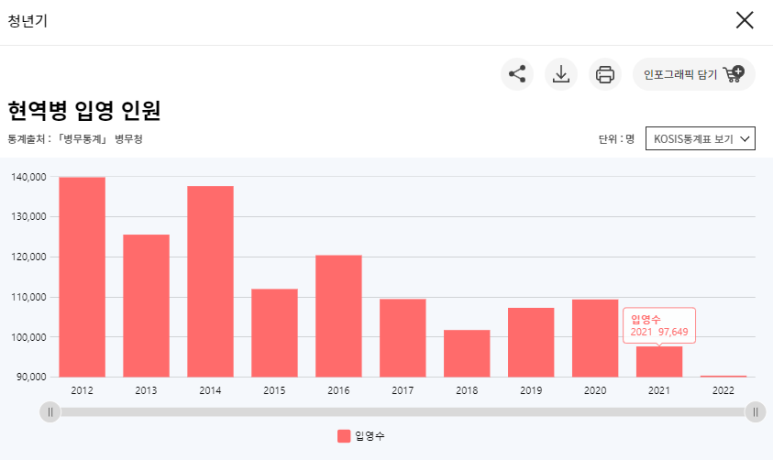Click the 인포그래픽 담기 cart button
This screenshot has width=773, height=460.
[694, 74]
